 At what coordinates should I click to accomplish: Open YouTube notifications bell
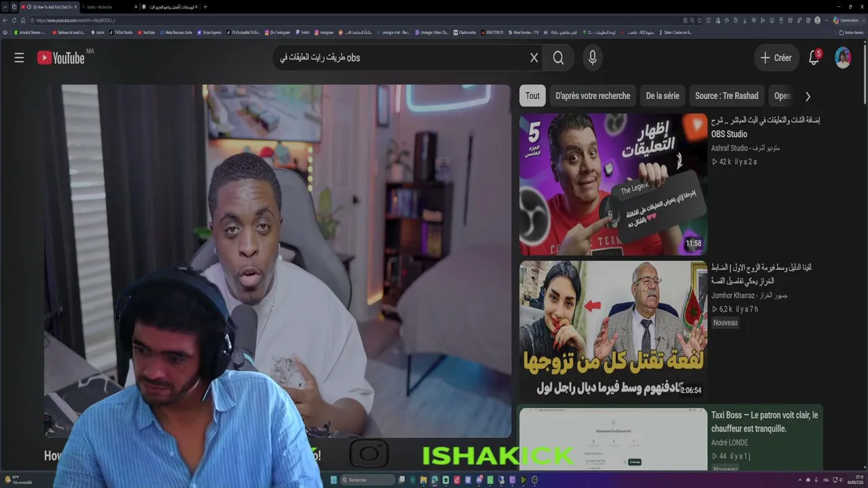pos(814,58)
